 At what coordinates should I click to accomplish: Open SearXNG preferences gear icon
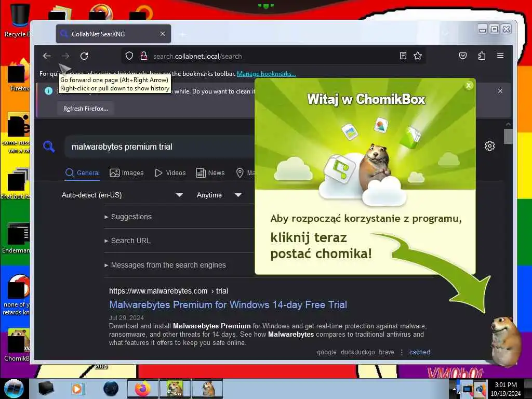(489, 146)
